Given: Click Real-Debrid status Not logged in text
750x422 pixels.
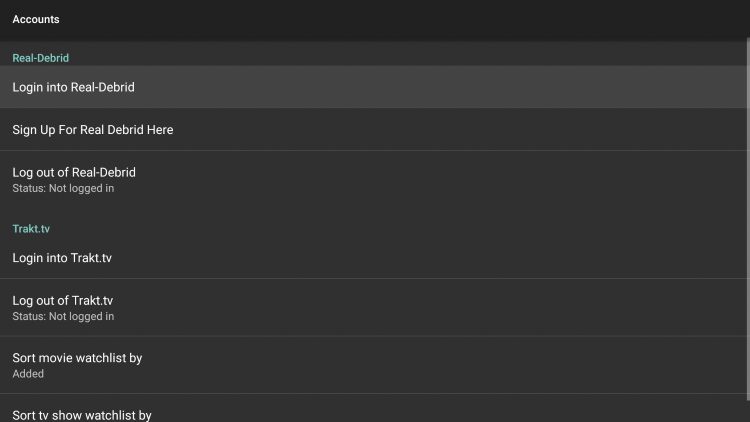Looking at the screenshot, I should (x=63, y=189).
